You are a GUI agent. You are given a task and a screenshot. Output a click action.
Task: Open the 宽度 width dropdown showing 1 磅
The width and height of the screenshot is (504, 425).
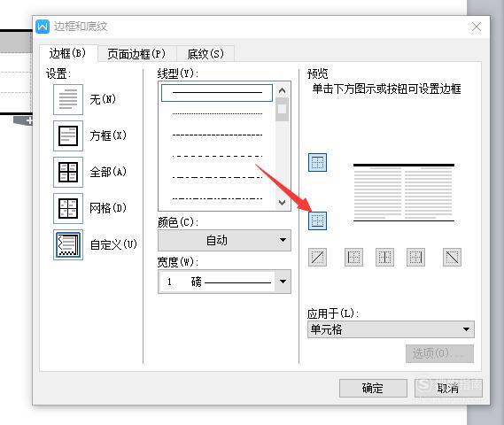224,282
